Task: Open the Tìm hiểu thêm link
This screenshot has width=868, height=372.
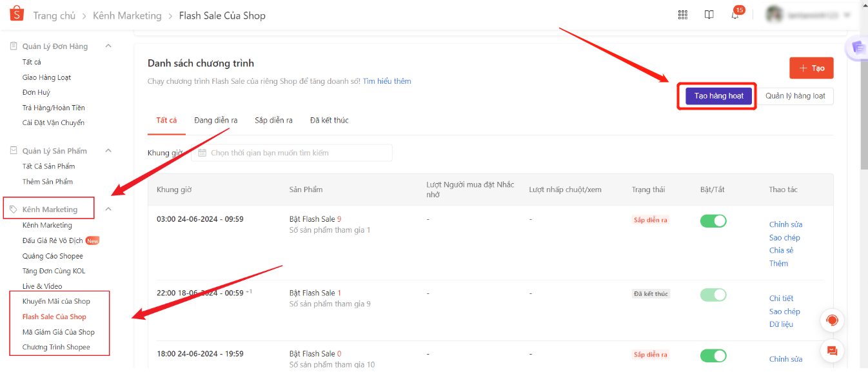Action: 386,81
